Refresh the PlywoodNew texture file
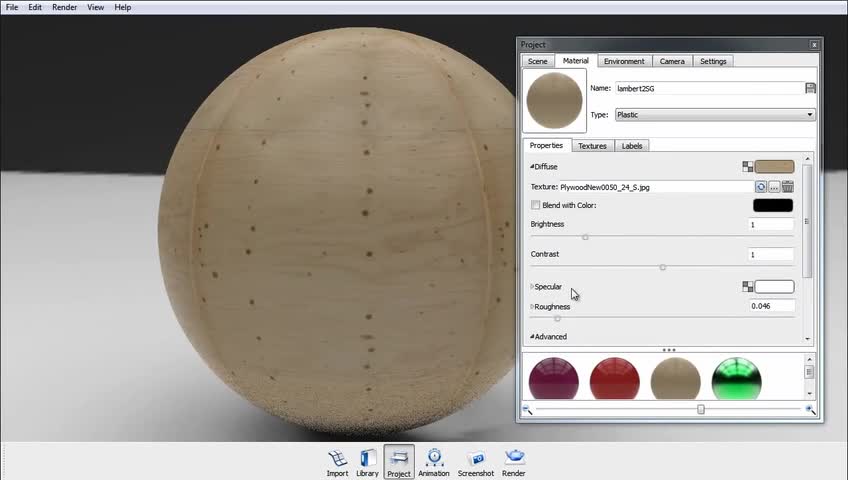 point(760,187)
